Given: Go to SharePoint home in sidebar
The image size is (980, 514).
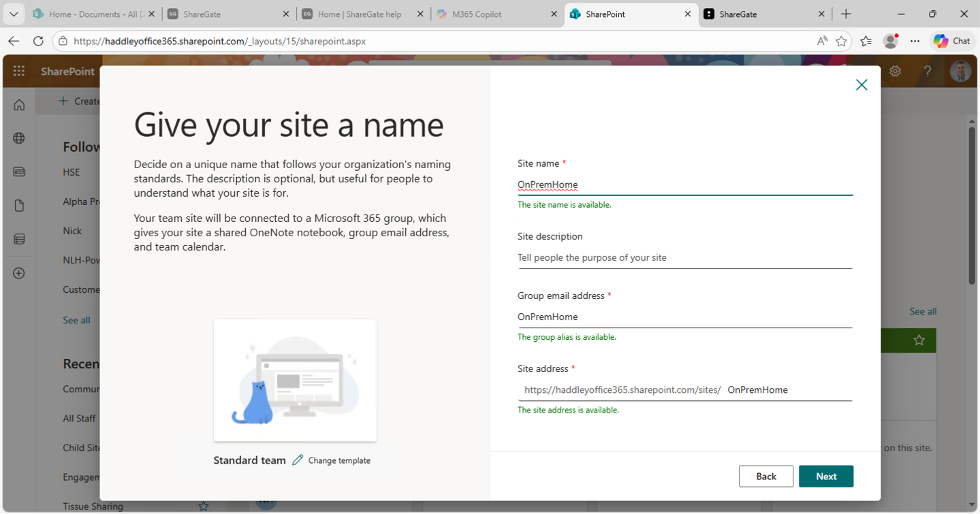Looking at the screenshot, I should 19,105.
